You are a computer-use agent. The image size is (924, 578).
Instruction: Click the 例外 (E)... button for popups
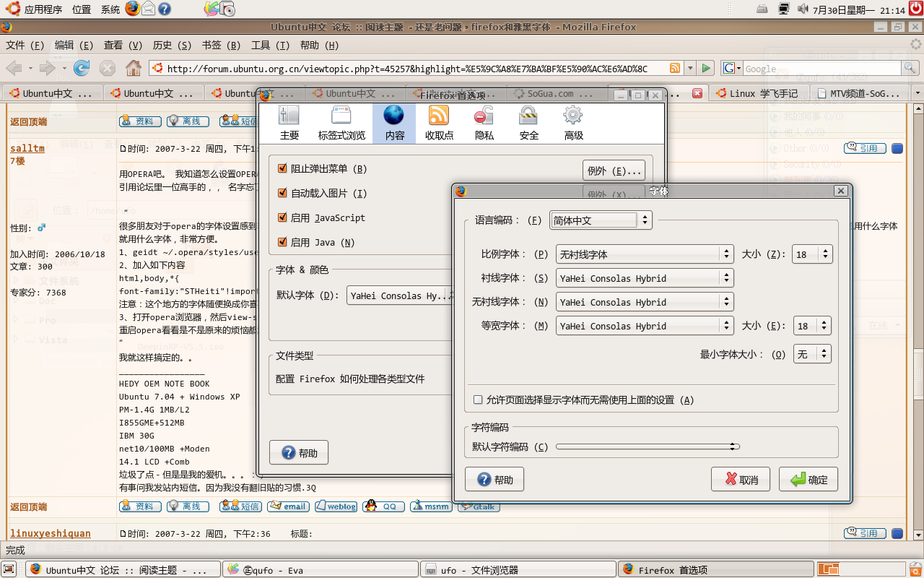(613, 171)
